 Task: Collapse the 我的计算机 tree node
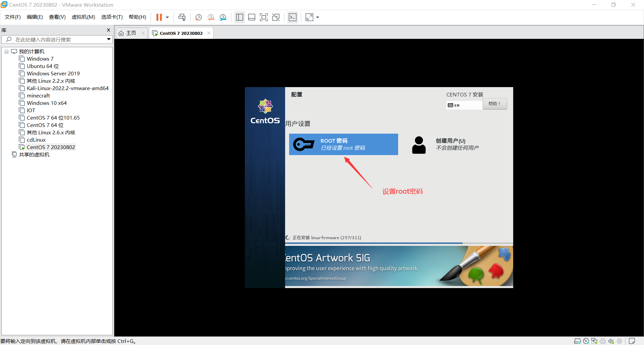(6, 52)
